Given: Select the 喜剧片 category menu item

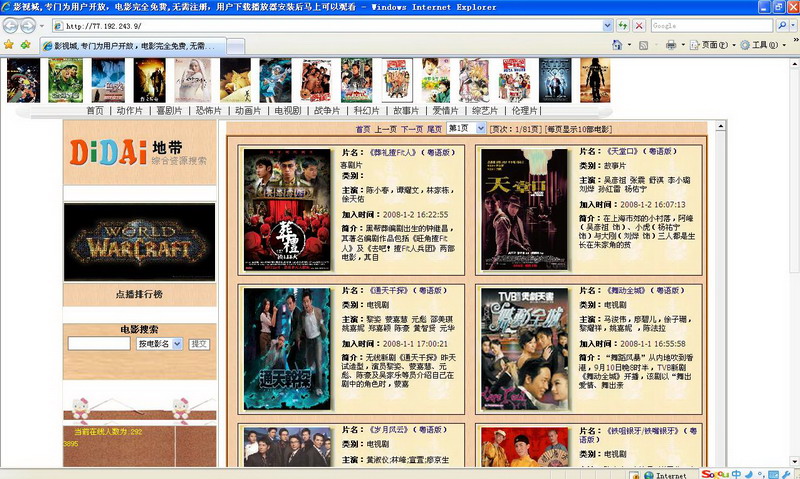Looking at the screenshot, I should pyautogui.click(x=169, y=110).
